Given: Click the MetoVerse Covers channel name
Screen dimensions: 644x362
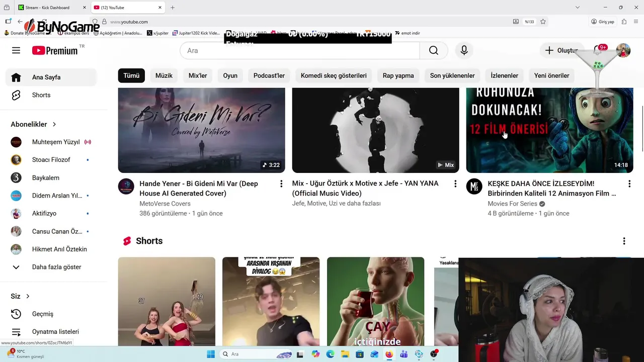Looking at the screenshot, I should (165, 204).
